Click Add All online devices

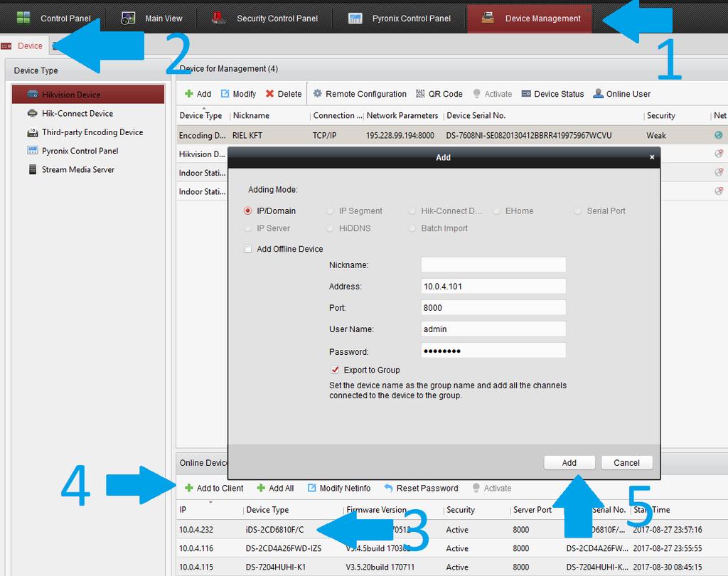pyautogui.click(x=275, y=489)
